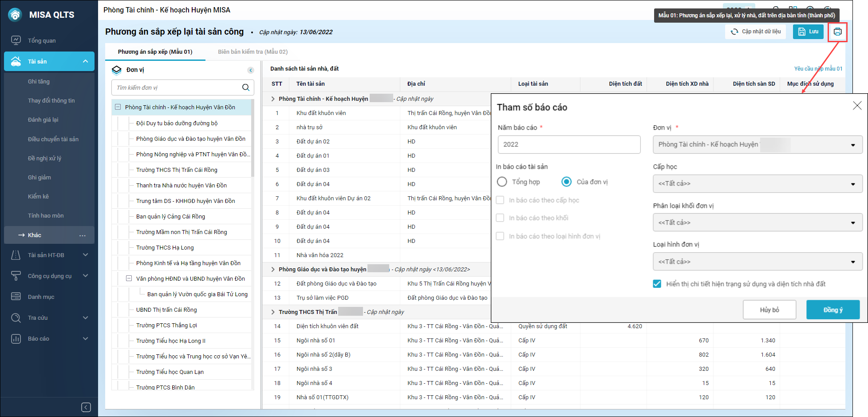Select the Tổng hợp radio button
868x417 pixels.
502,182
